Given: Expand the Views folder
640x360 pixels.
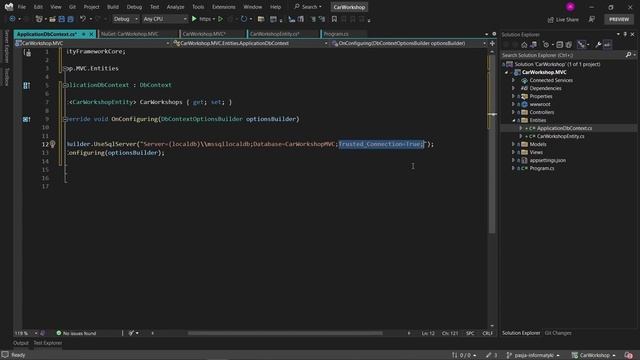Looking at the screenshot, I should [x=513, y=152].
